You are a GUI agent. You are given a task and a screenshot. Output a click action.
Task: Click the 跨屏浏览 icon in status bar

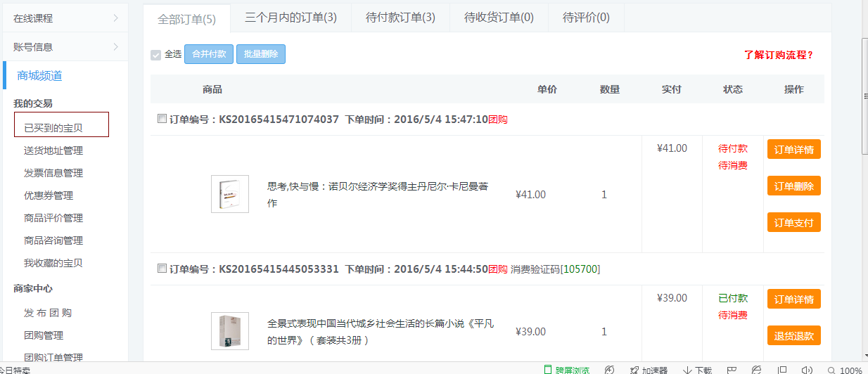[x=548, y=370]
